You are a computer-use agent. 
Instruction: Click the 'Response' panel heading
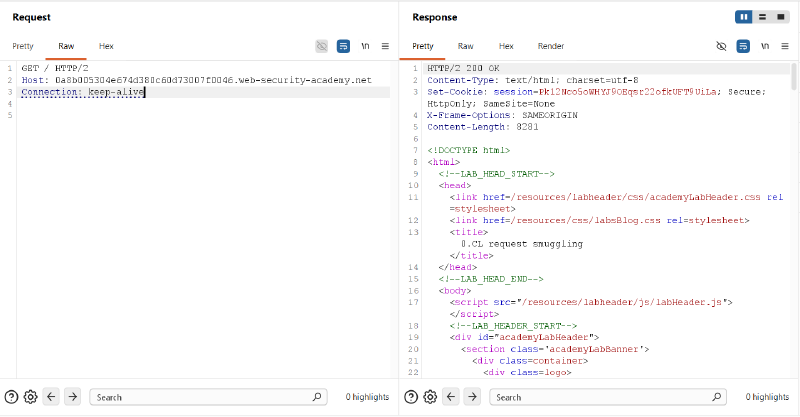point(435,17)
